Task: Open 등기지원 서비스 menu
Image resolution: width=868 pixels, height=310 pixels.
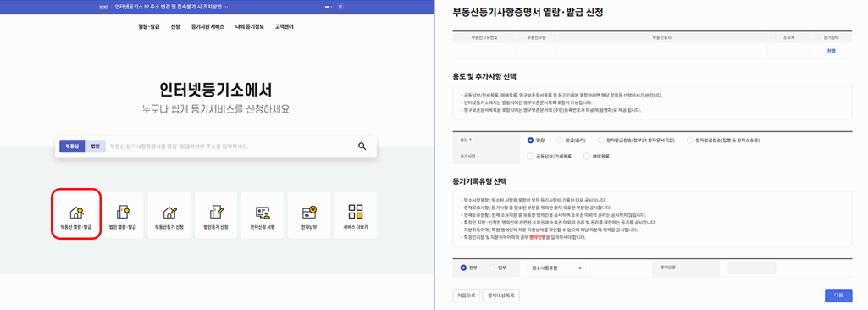Action: point(207,26)
